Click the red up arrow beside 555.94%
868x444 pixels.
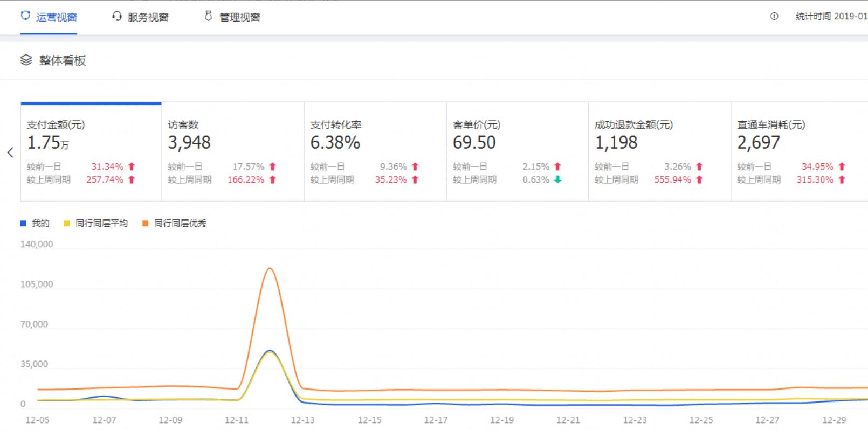(699, 179)
